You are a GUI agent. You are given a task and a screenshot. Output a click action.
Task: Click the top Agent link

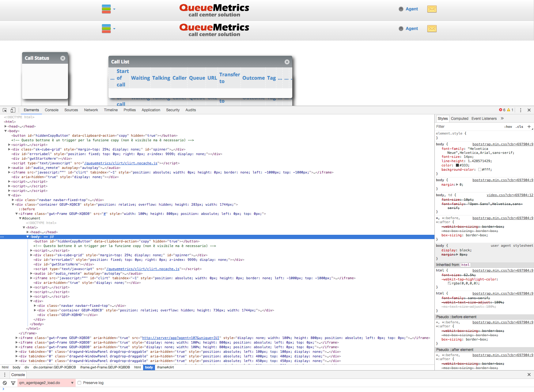[x=412, y=9]
